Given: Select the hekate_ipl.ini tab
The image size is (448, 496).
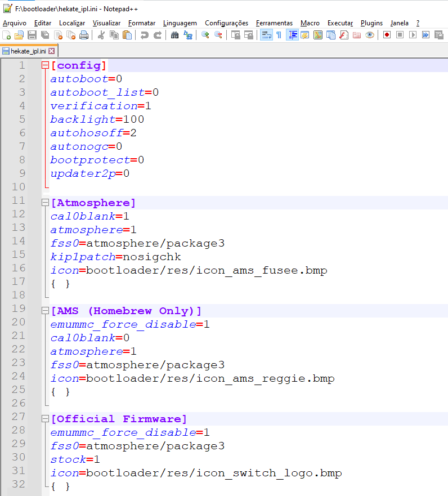Looking at the screenshot, I should 28,51.
